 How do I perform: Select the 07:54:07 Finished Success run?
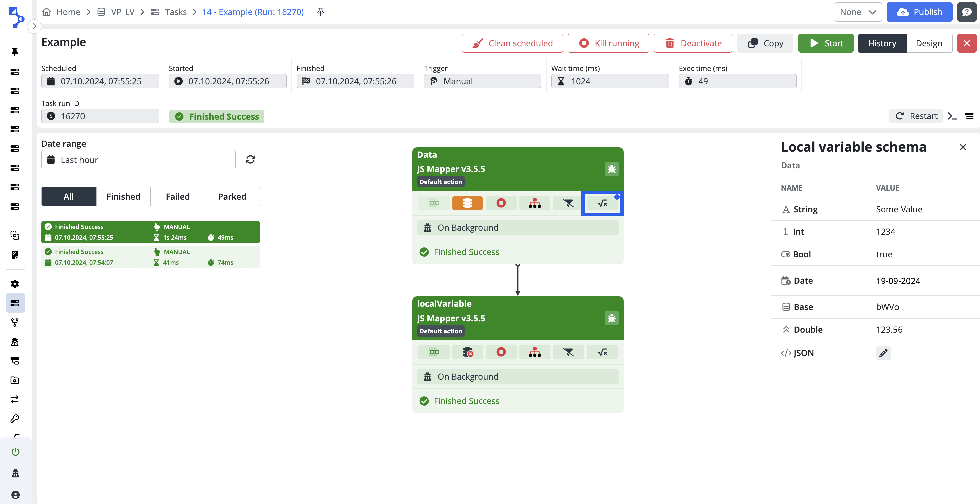[150, 257]
